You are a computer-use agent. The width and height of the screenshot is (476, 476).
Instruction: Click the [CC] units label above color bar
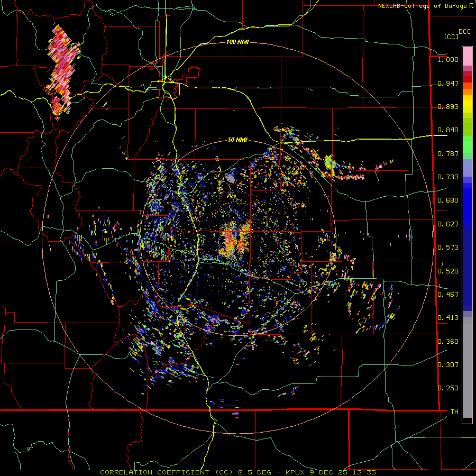[x=452, y=36]
